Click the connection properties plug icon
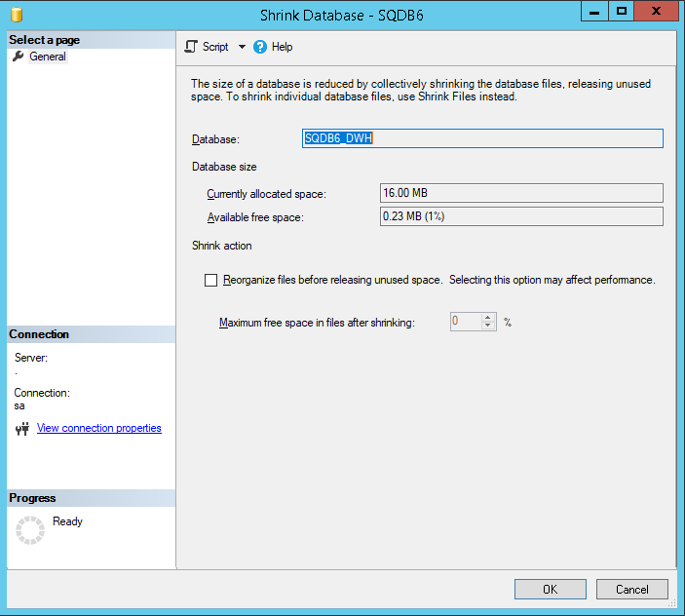The width and height of the screenshot is (685, 616). [x=22, y=429]
